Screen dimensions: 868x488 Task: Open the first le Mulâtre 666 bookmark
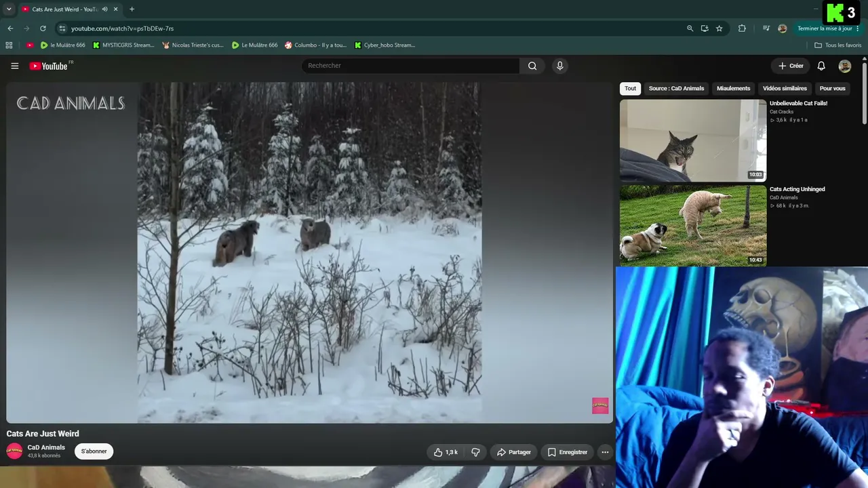coord(63,45)
